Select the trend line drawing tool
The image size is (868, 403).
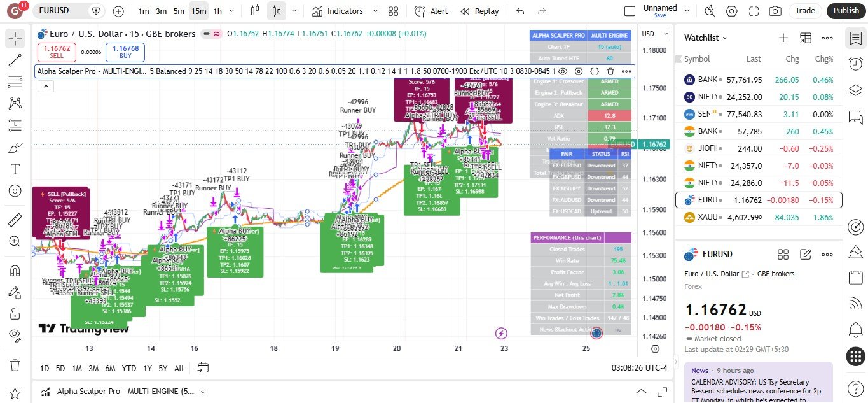[x=15, y=60]
